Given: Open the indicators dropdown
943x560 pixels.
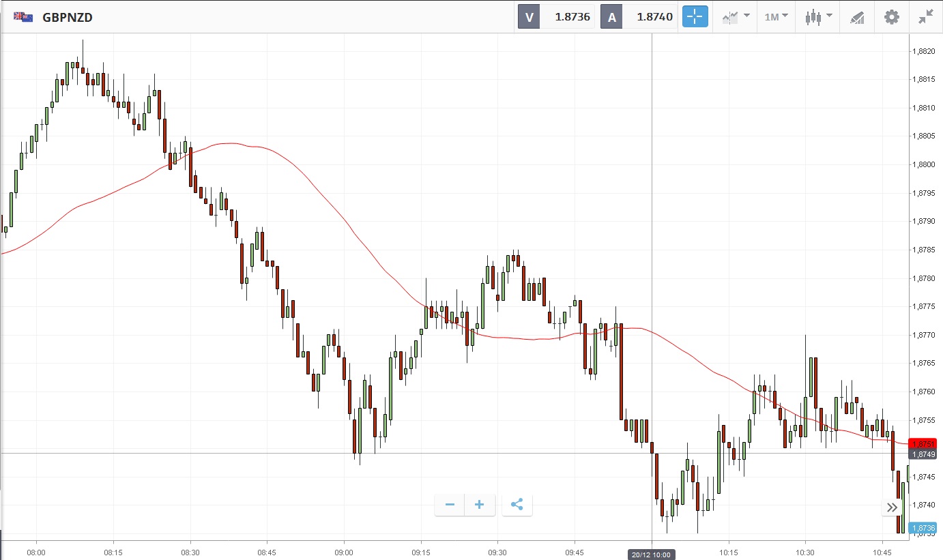Looking at the screenshot, I should click(736, 17).
